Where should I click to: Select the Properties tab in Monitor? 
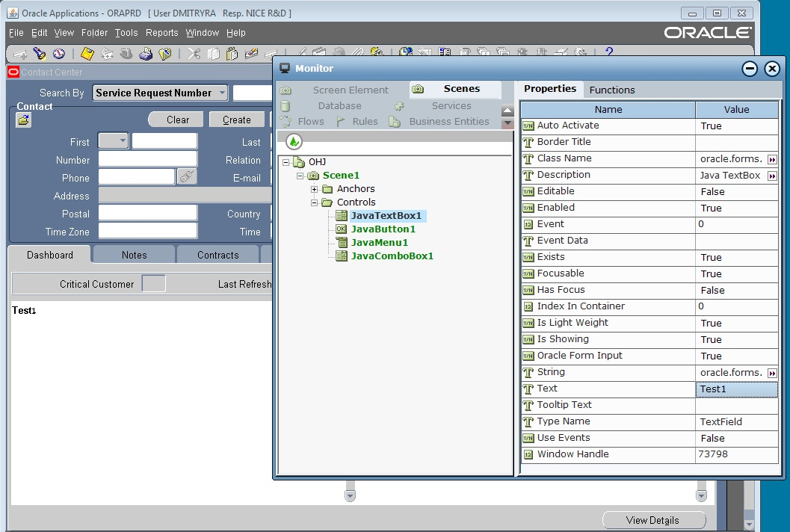[x=549, y=89]
